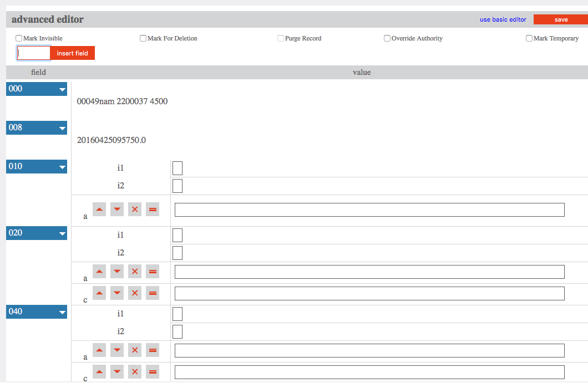The image size is (588, 383).
Task: Click the equals icon for 020 subfield a
Action: 153,272
